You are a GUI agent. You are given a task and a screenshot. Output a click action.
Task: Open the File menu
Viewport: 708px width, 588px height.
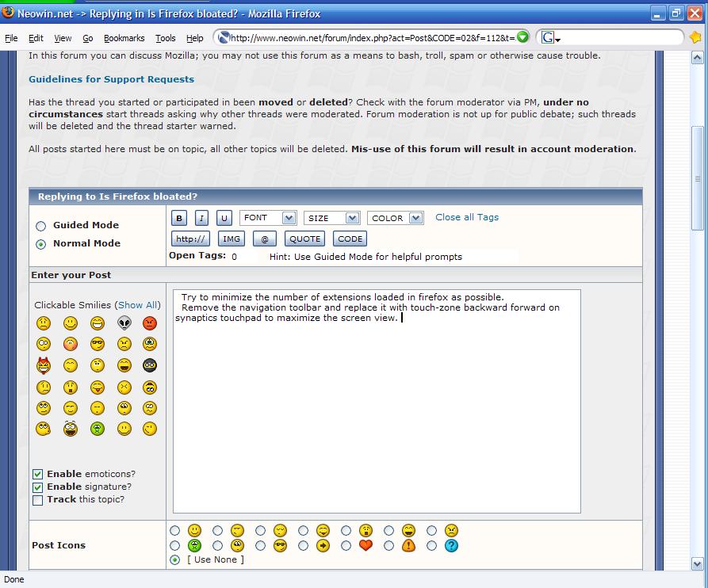click(11, 38)
